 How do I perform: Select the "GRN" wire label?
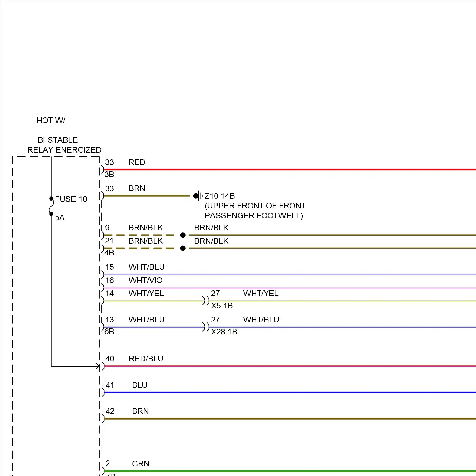141,464
